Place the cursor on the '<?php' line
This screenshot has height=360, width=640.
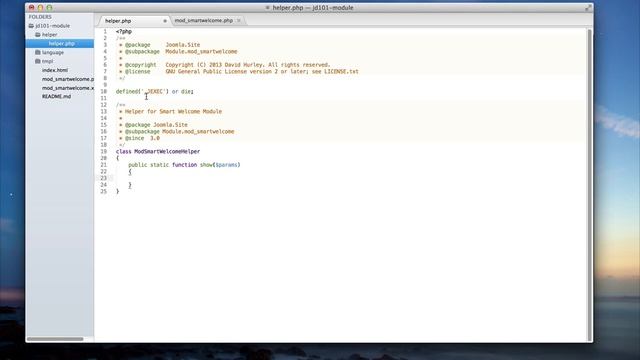[x=124, y=31]
